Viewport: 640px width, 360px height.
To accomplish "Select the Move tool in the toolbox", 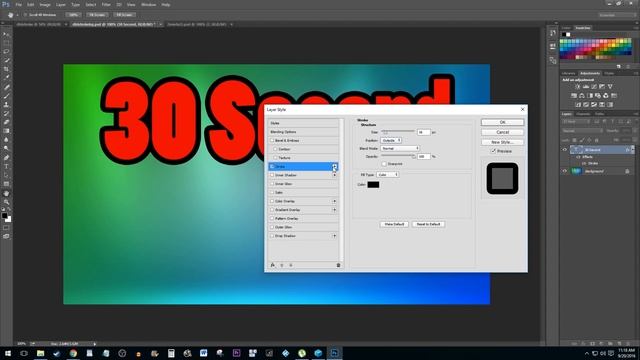I will click(6, 34).
